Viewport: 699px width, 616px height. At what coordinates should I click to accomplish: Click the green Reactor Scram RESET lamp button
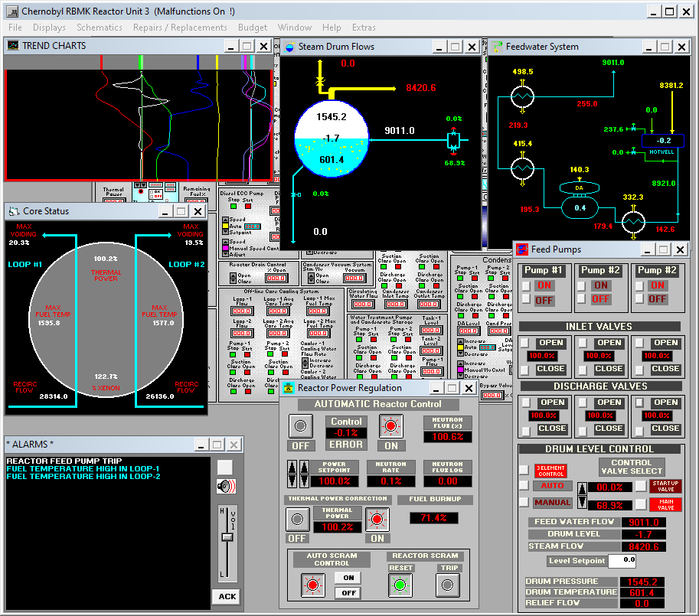[x=400, y=585]
